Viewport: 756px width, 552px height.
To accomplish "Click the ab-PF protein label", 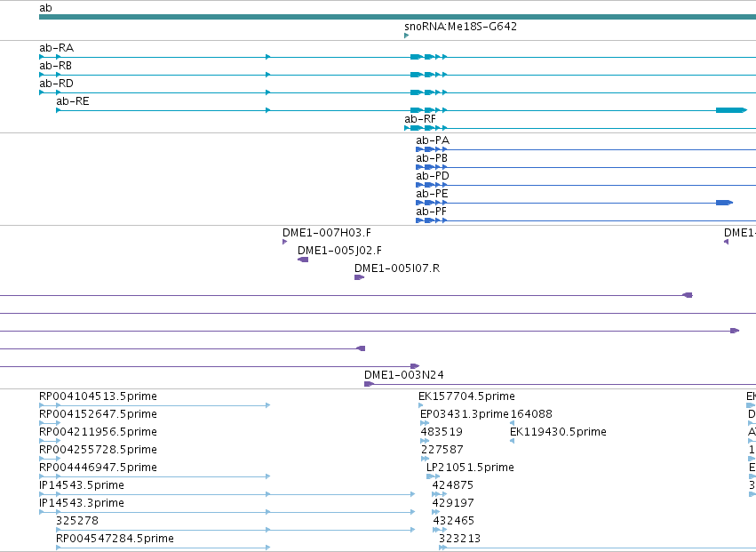I will pos(431,212).
